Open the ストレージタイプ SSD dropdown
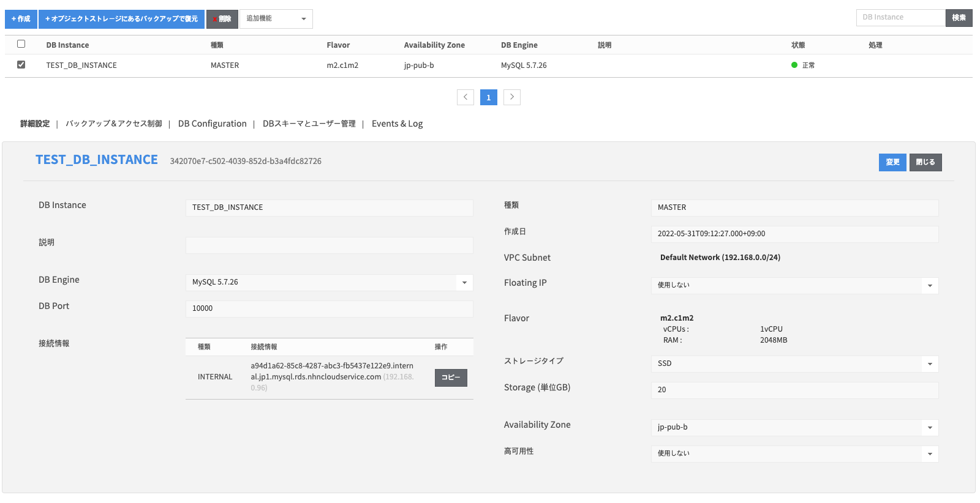The image size is (980, 503). tap(795, 363)
